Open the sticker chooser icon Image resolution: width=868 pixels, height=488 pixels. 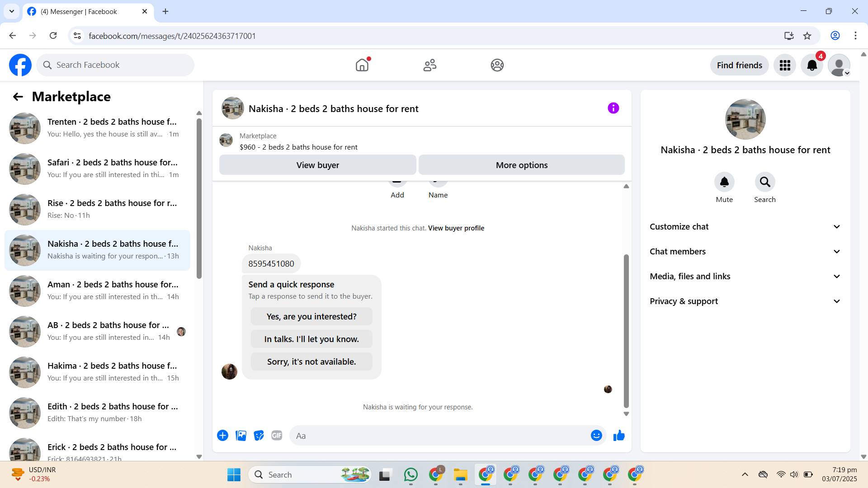coord(259,436)
